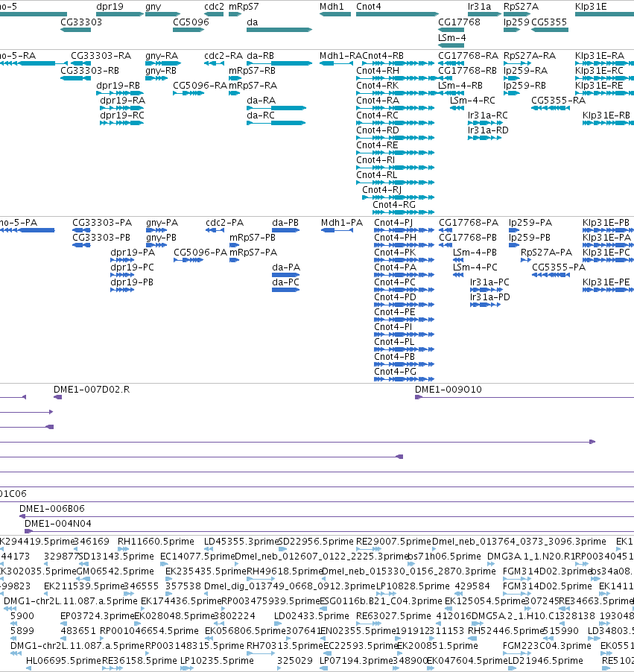Click the Ir31a gene label
634x672 pixels.
click(x=479, y=7)
